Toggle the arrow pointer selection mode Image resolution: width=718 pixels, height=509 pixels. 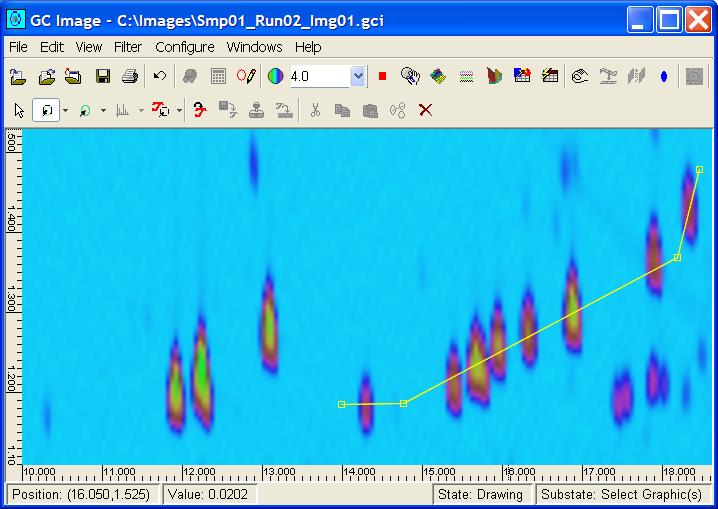click(19, 110)
